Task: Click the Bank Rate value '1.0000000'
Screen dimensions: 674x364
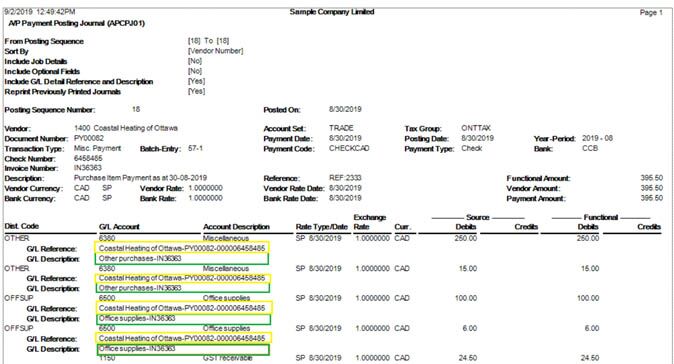Action: (x=205, y=198)
